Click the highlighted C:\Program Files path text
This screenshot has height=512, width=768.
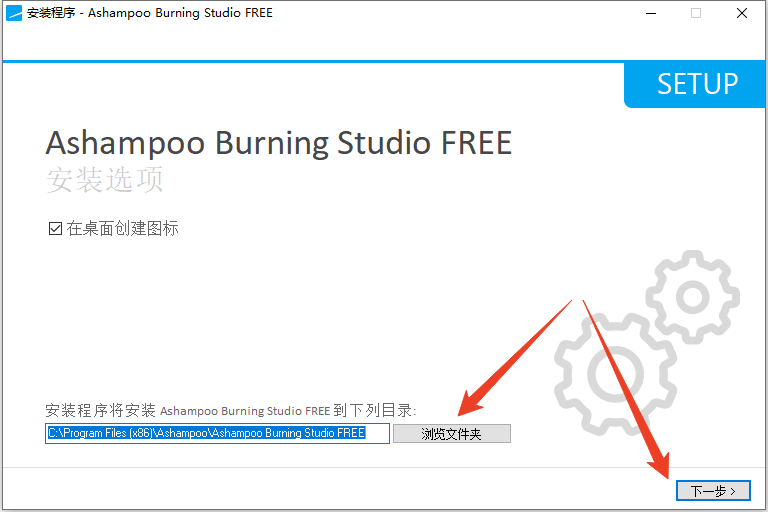click(206, 433)
